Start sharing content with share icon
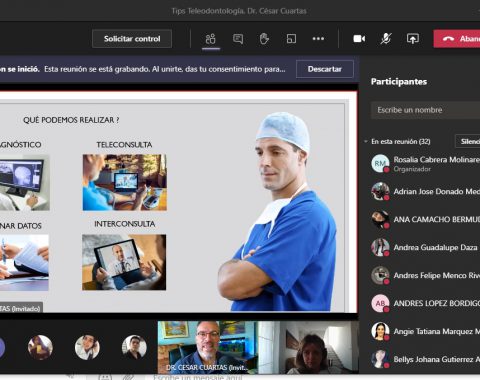The height and width of the screenshot is (380, 480). tap(413, 39)
